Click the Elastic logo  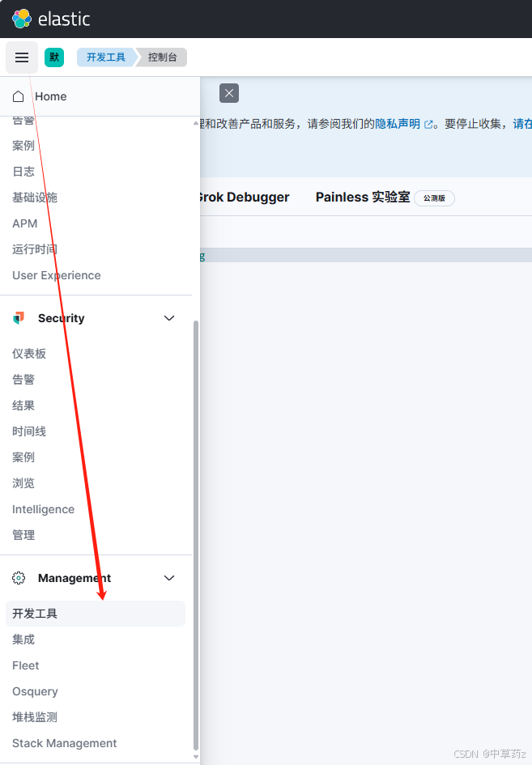[51, 19]
